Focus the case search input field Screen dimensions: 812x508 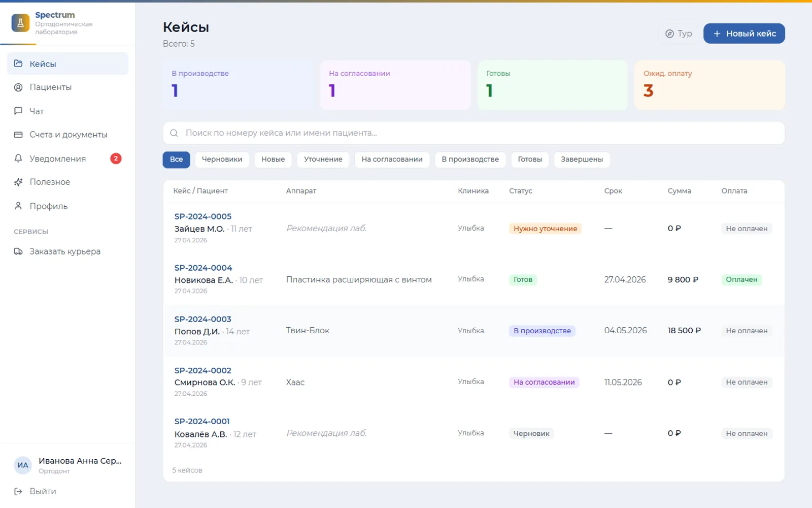tap(473, 133)
